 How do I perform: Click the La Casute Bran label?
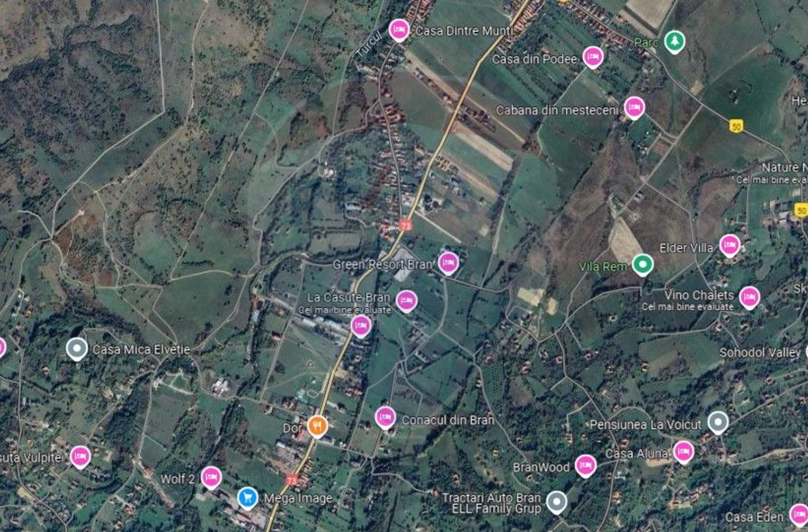348,297
